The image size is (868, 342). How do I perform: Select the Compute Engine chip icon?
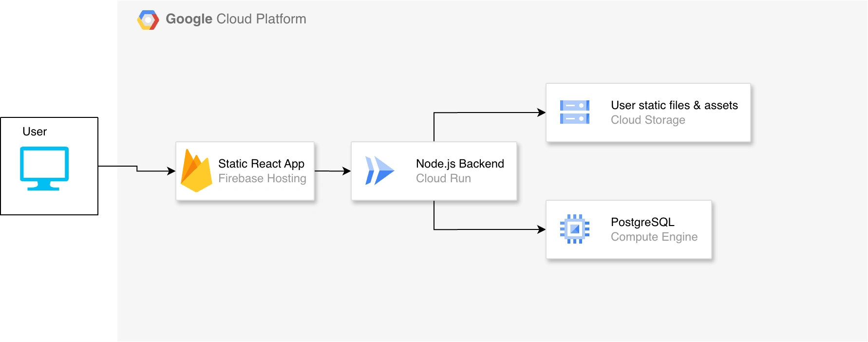pos(575,229)
